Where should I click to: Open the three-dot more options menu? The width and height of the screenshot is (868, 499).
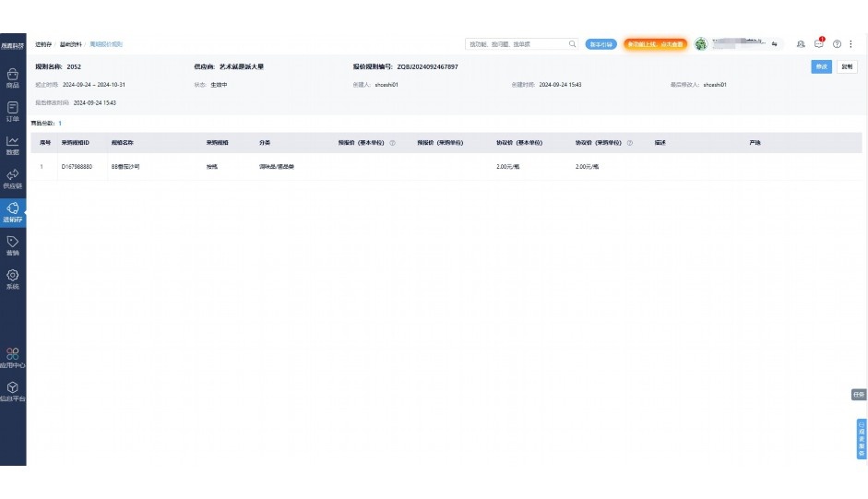(851, 44)
